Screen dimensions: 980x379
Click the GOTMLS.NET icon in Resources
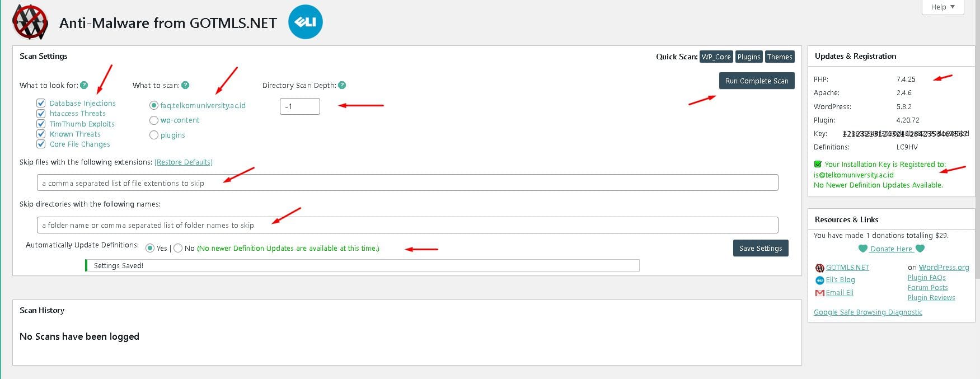point(819,268)
